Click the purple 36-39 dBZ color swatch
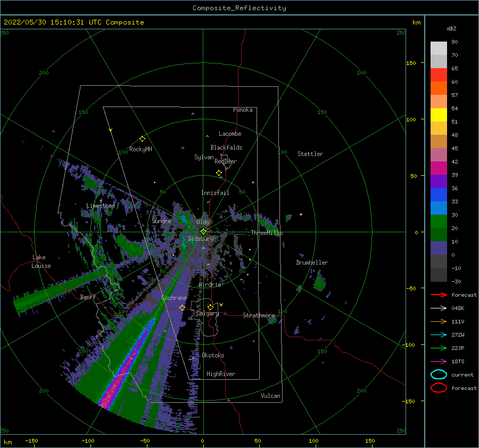The height and width of the screenshot is (448, 479). click(x=439, y=182)
